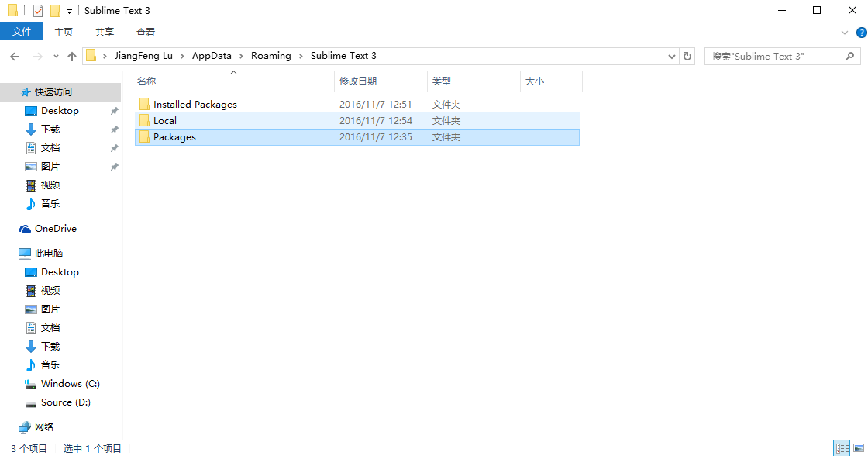Click the AppData breadcrumb
The image size is (868, 456).
click(x=212, y=55)
